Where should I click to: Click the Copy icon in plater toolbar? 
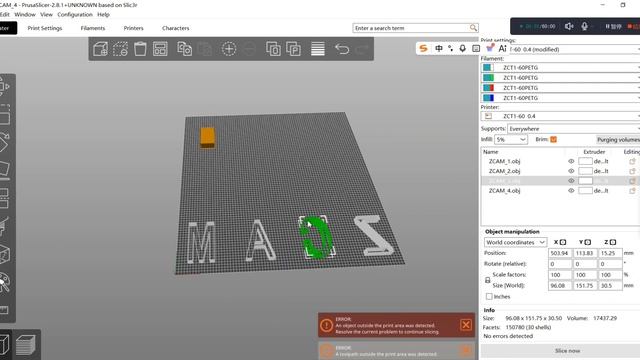(x=184, y=49)
